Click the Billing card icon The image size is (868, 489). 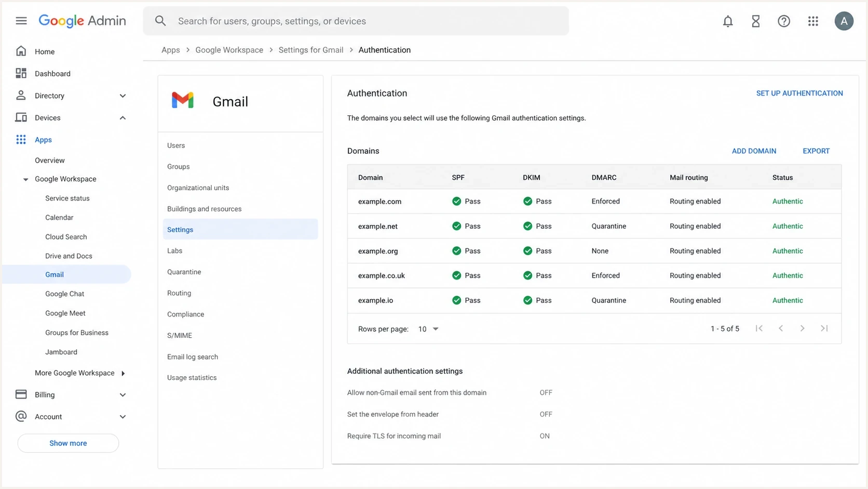(x=21, y=394)
